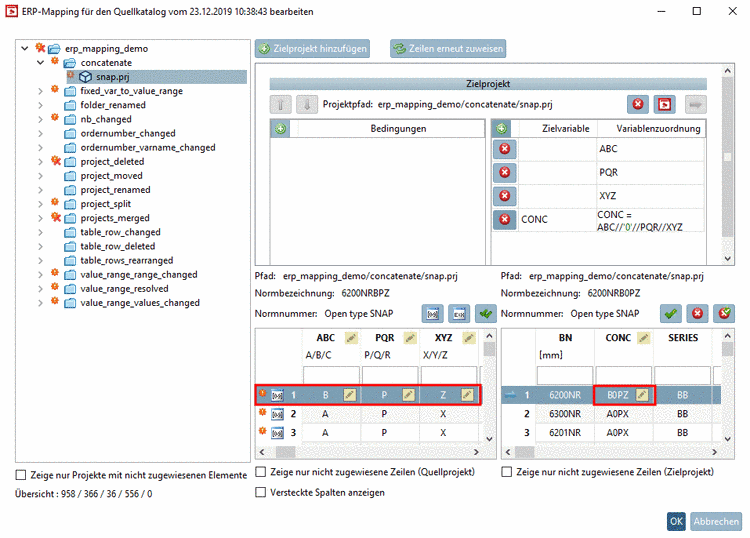Move Zielprojekt down with arrow icon
The height and width of the screenshot is (538, 750).
pyautogui.click(x=307, y=104)
